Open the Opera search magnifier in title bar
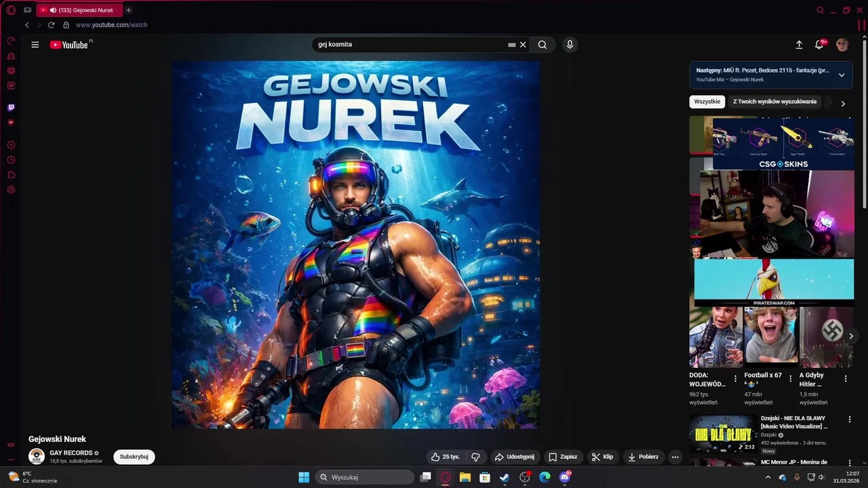The height and width of the screenshot is (488, 868). (x=820, y=10)
